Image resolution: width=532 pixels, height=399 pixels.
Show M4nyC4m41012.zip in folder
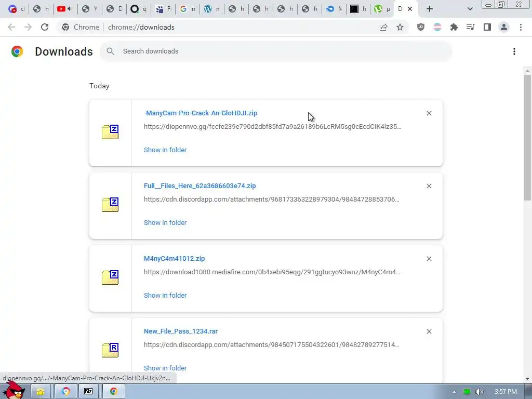click(165, 295)
